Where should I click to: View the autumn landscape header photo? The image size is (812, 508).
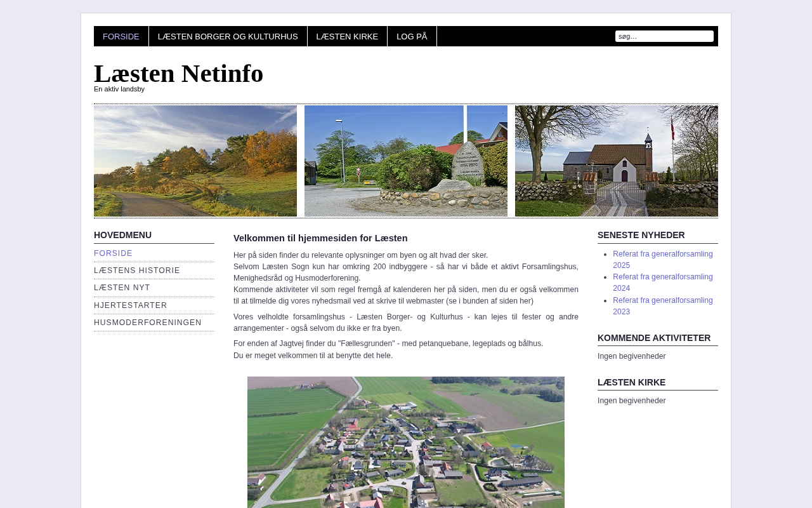click(x=195, y=161)
